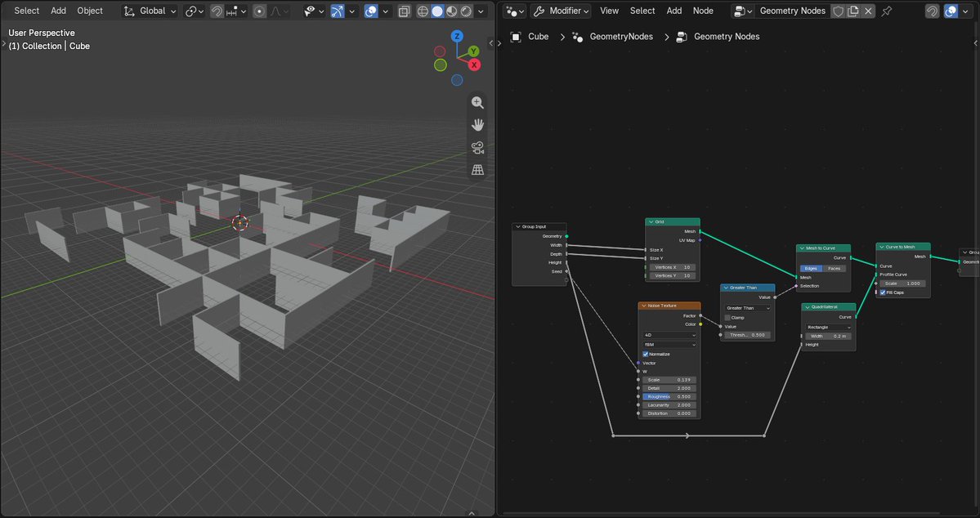The width and height of the screenshot is (980, 518).
Task: Toggle snapping magnet in the 3D viewport header
Action: 217,11
